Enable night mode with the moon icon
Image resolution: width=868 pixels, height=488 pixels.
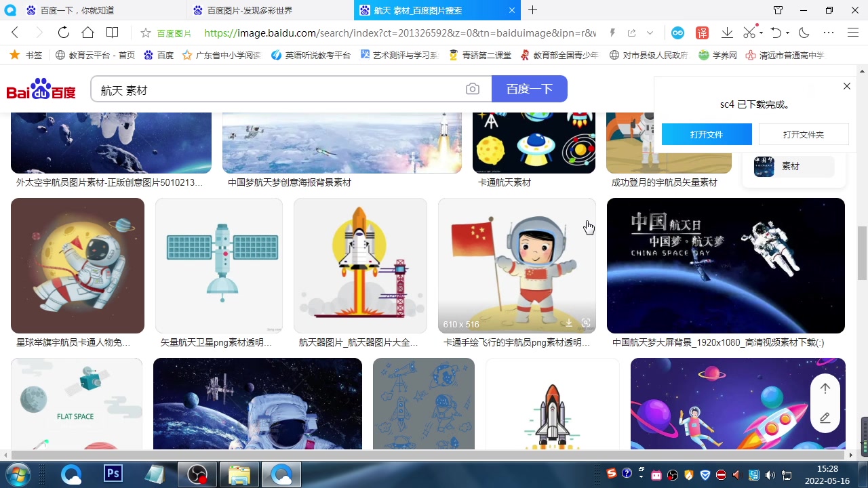(x=803, y=33)
